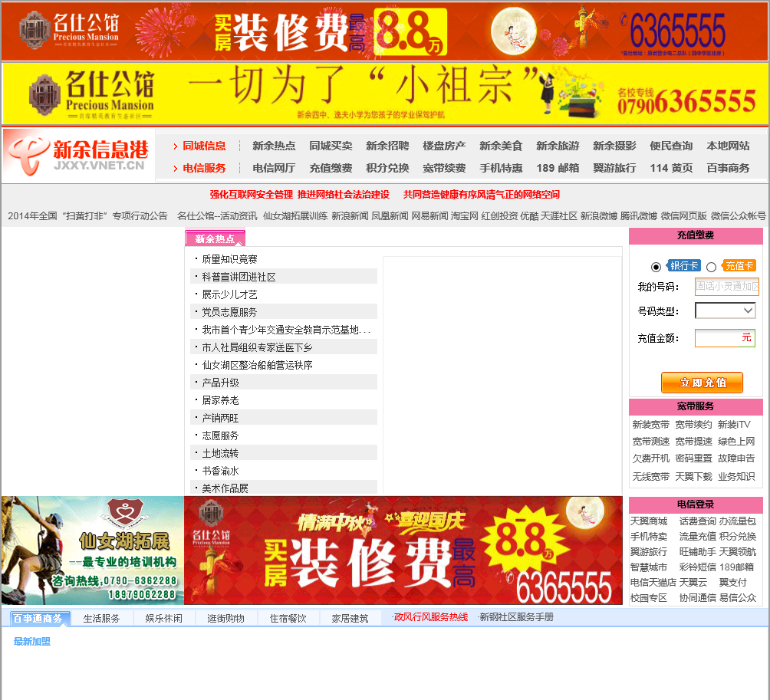Open 积分兑换 in the navigation bar

pos(387,168)
